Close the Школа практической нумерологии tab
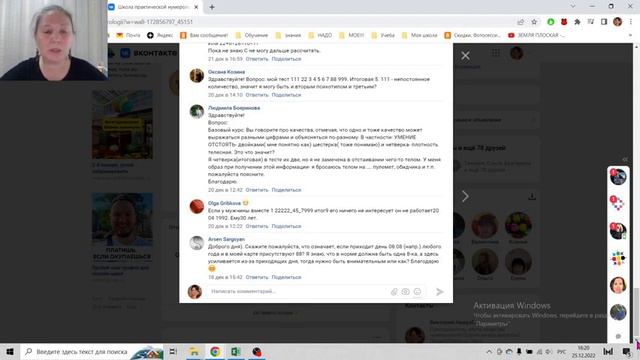Screen dimensions: 640x360 (x=196, y=7)
